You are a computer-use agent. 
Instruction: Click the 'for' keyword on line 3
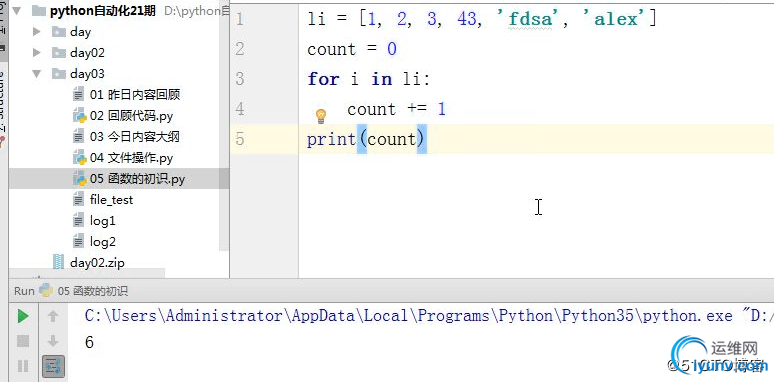point(323,79)
